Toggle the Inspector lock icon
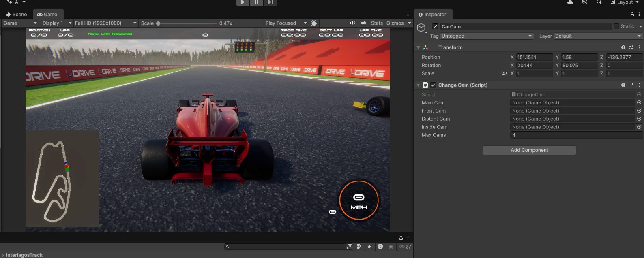This screenshot has height=258, width=644. click(632, 15)
